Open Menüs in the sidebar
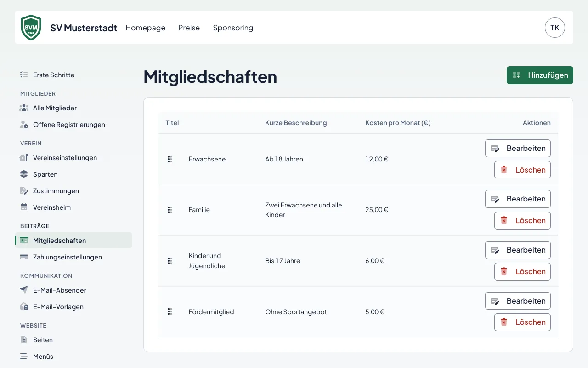 click(x=73, y=356)
